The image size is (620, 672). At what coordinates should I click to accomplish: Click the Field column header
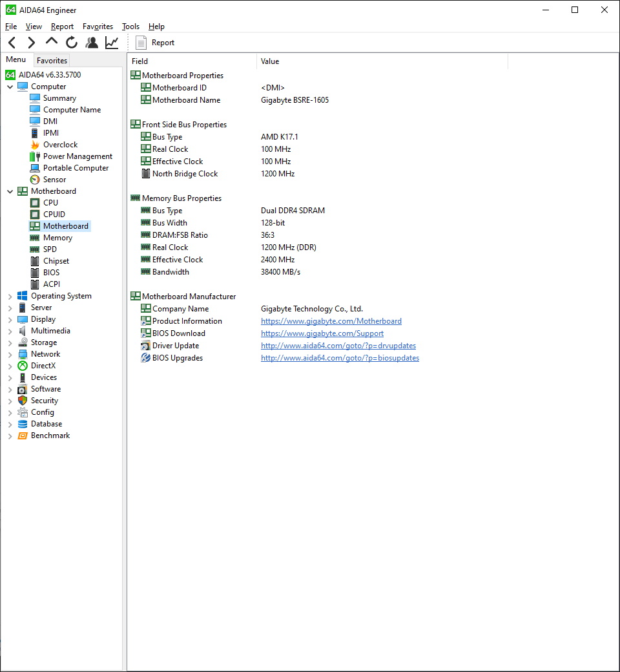coord(192,61)
